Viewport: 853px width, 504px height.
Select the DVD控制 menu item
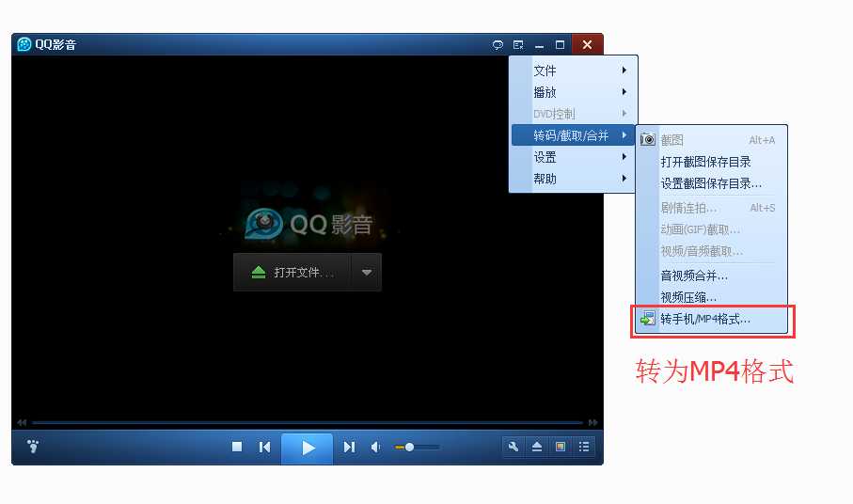click(574, 114)
